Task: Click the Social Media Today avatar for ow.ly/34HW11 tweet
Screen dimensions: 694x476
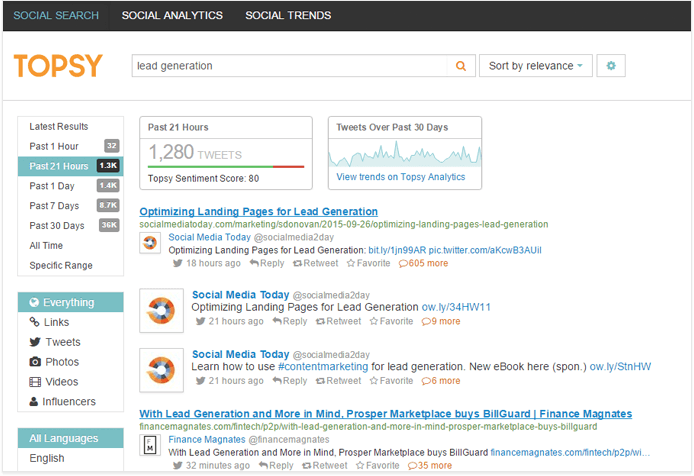Action: [162, 310]
